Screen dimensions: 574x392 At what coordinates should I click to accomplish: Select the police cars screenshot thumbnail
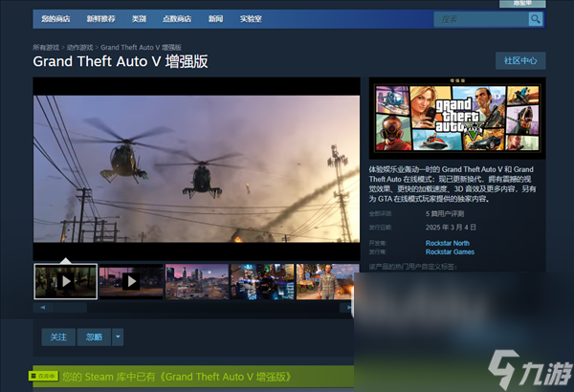click(262, 281)
